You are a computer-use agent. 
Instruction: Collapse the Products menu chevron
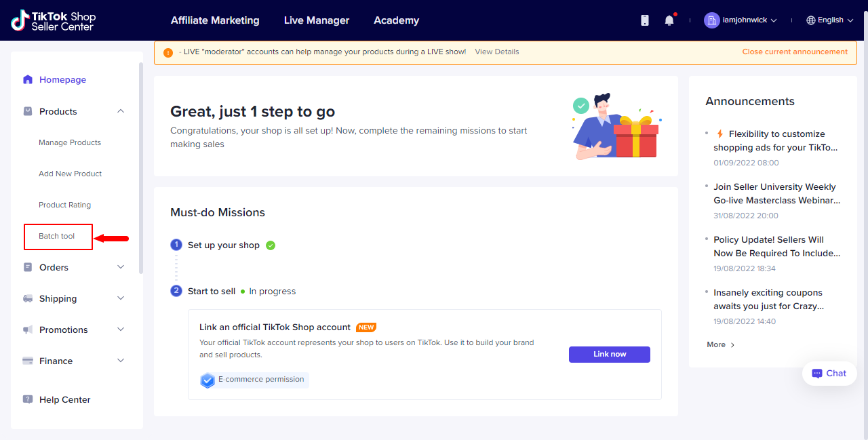[x=121, y=111]
